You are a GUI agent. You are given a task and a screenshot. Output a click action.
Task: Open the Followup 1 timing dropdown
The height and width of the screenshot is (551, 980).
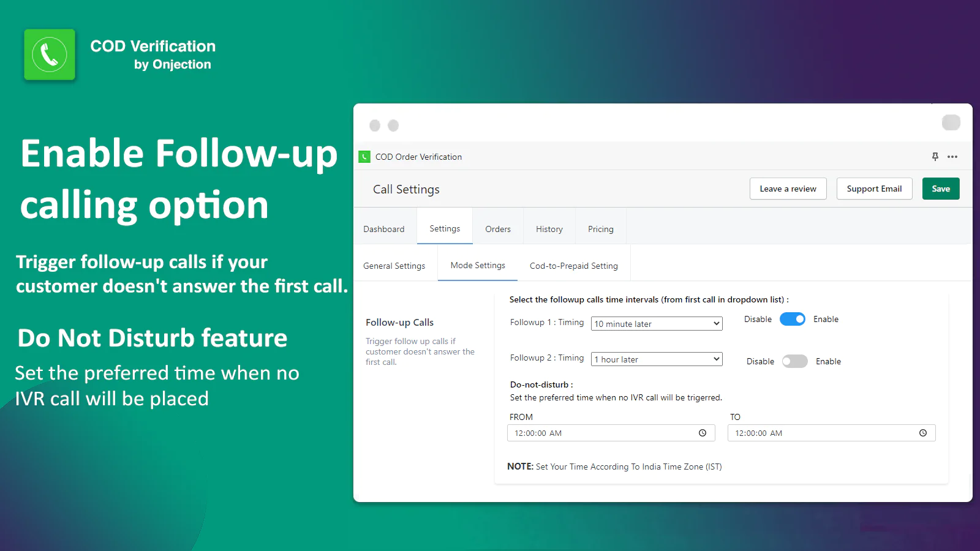(x=656, y=323)
